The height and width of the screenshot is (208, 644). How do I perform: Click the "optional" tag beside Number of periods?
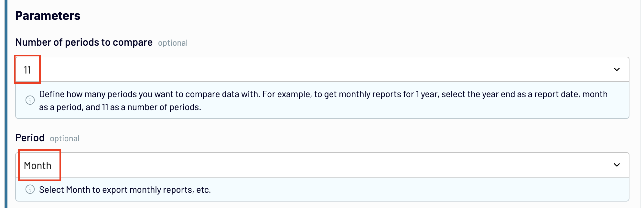coord(173,43)
